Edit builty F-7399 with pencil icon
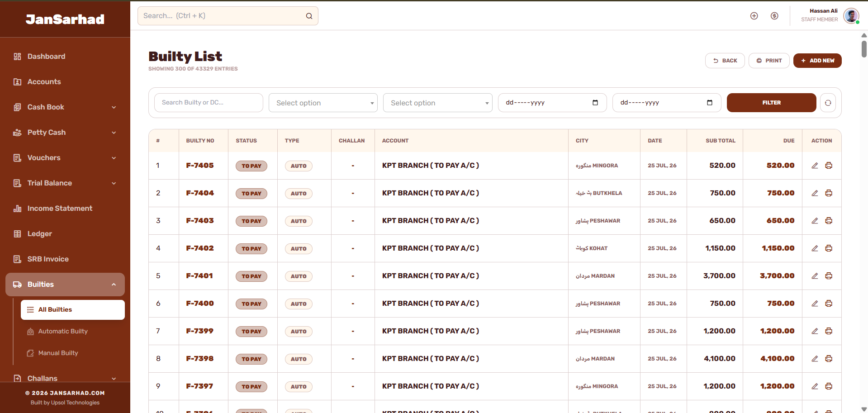 tap(815, 331)
